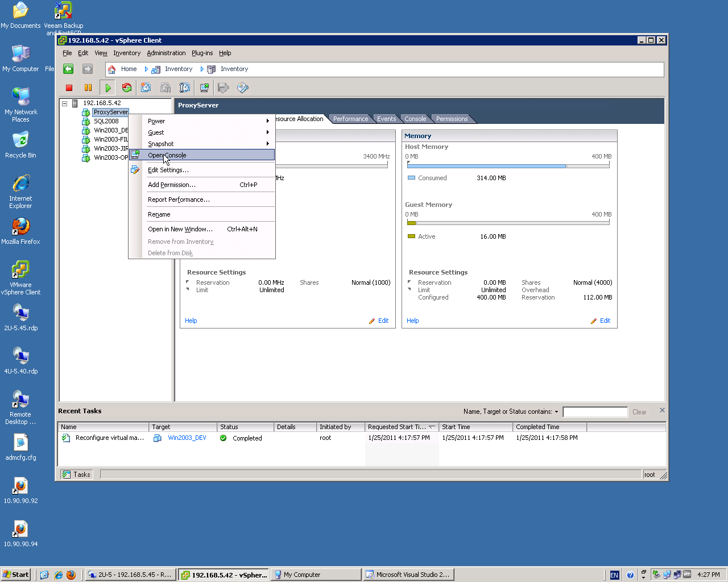Screen dimensions: 728x582
Task: Open the VMware vSphere Client desktop icon
Action: pos(20,278)
